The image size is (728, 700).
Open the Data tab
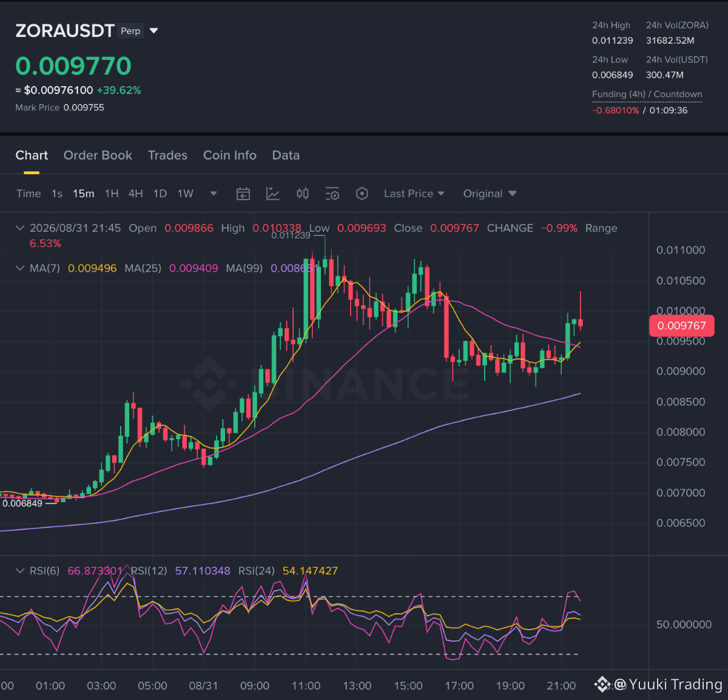286,155
